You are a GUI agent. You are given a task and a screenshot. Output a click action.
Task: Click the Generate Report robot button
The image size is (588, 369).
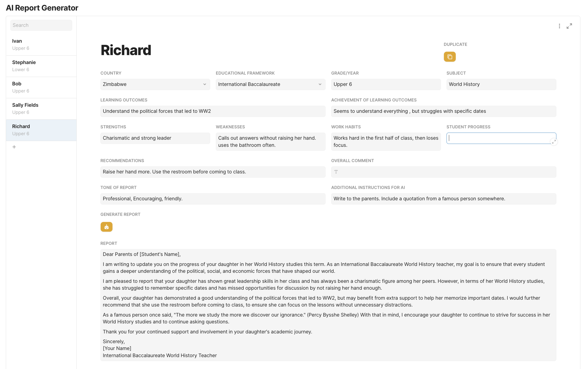106,227
